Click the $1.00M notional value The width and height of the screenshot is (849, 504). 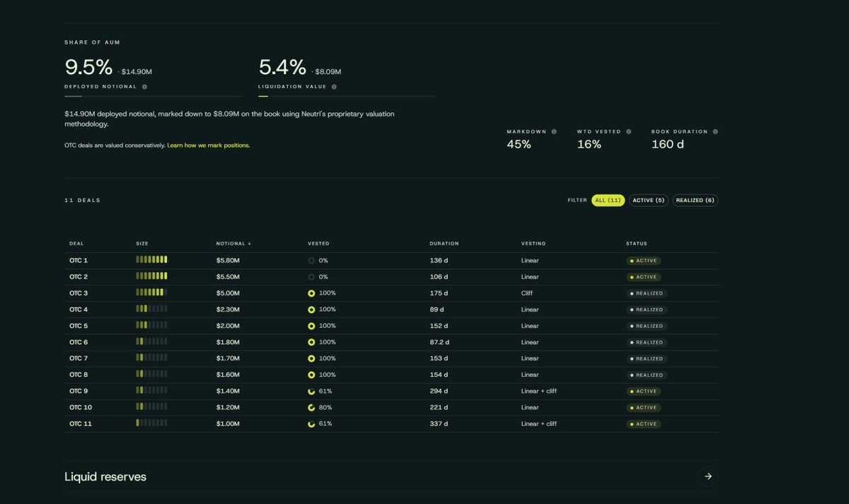pyautogui.click(x=228, y=424)
